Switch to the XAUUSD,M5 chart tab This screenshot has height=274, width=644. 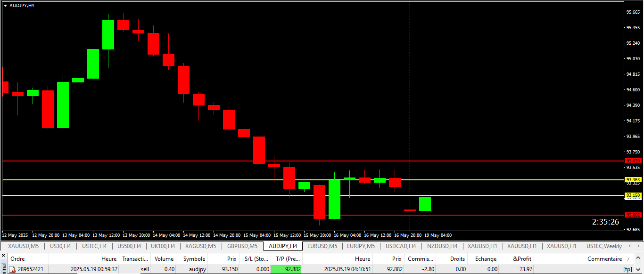(x=23, y=246)
